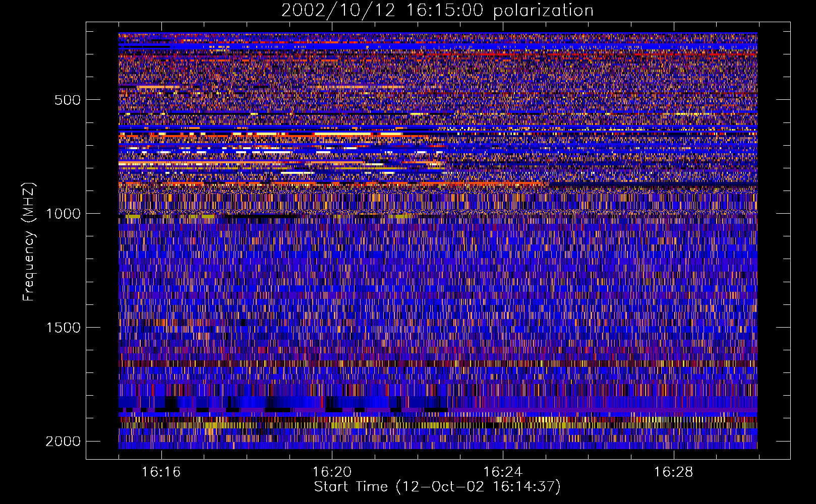Click the 2000 frequency tick label
This screenshot has height=504, width=816.
pos(63,442)
